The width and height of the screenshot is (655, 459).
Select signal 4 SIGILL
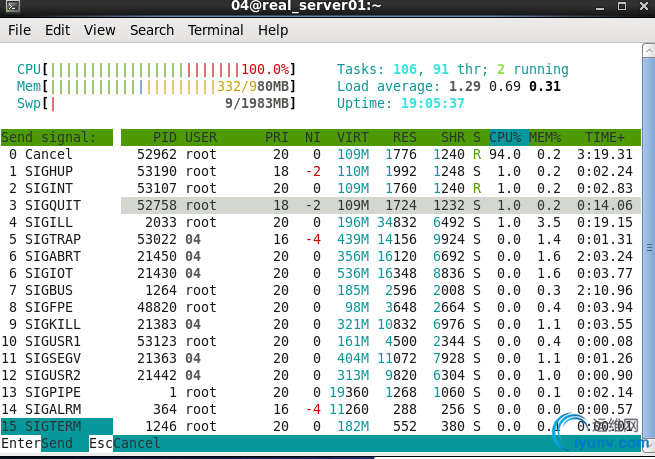57,222
